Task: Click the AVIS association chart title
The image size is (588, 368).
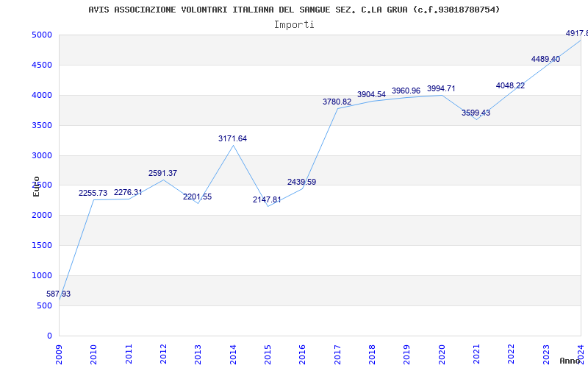Action: pyautogui.click(x=295, y=10)
